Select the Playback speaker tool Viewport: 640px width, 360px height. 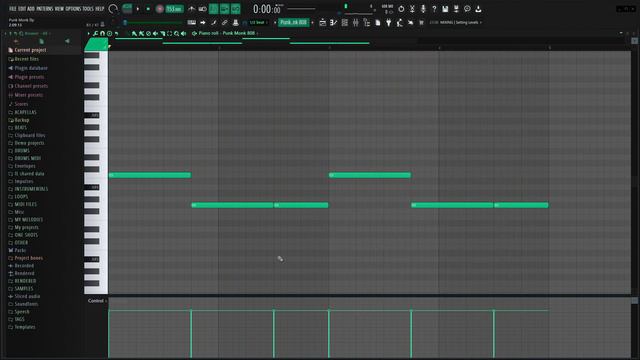tap(183, 33)
